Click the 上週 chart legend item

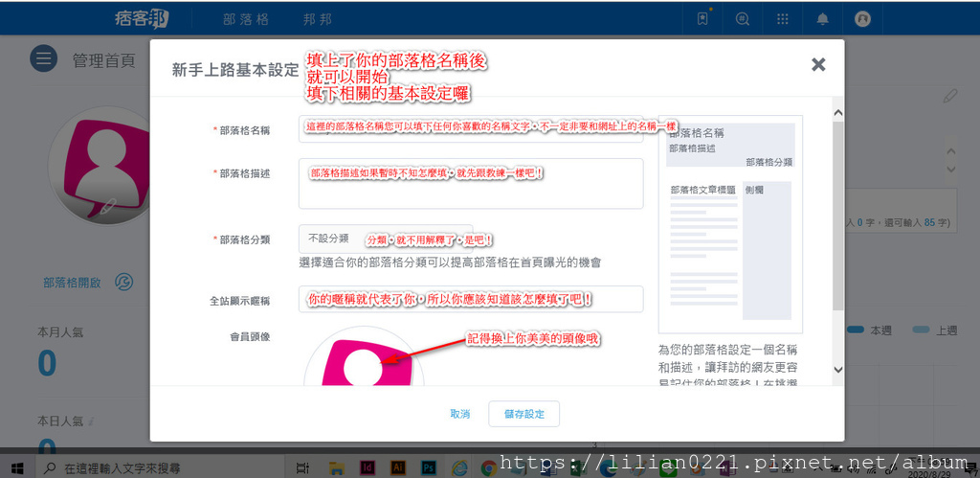(935, 330)
